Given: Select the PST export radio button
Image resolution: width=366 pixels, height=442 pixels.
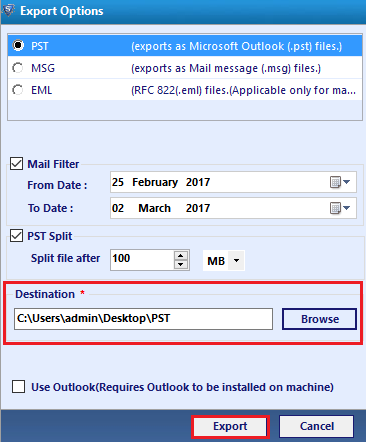Looking at the screenshot, I should 18,45.
